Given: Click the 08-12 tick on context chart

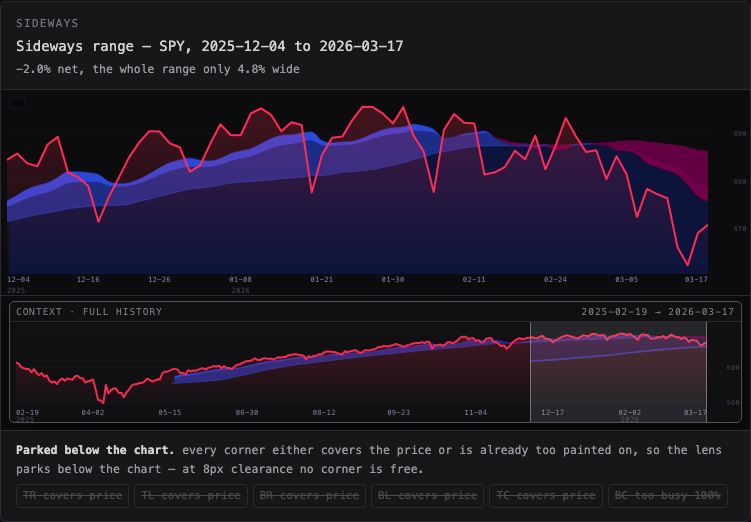Looking at the screenshot, I should pyautogui.click(x=324, y=412).
